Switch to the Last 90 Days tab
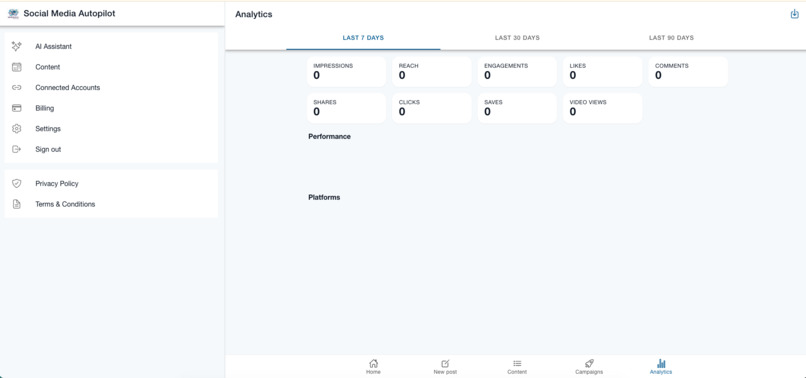Screen dimensions: 806x378 [671, 38]
